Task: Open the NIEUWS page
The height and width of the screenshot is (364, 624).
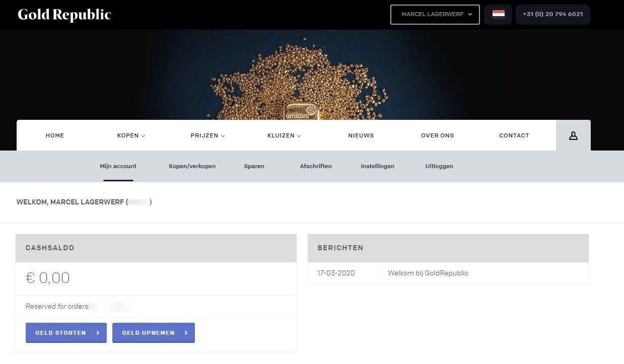Action: [x=361, y=135]
